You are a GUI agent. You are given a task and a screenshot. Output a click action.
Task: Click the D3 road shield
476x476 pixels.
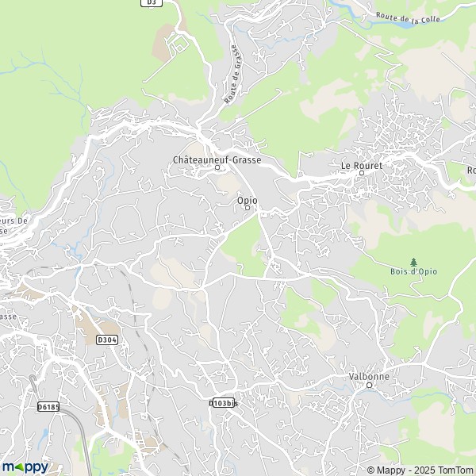click(x=152, y=2)
